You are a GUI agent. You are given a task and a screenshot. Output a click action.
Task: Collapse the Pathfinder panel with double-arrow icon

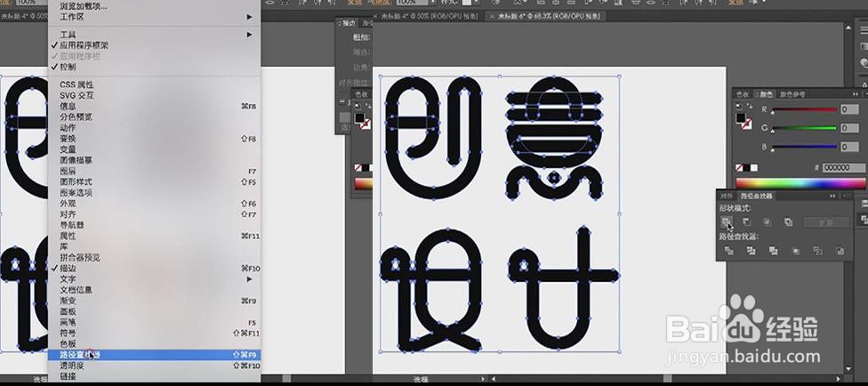[832, 196]
